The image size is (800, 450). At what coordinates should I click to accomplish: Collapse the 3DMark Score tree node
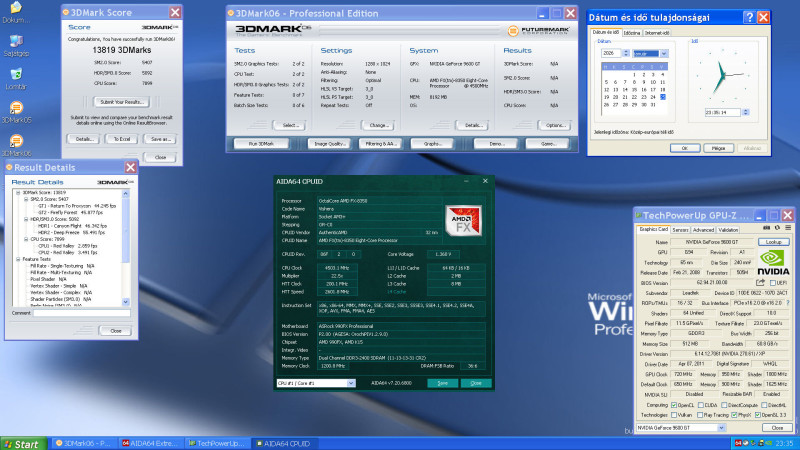pyautogui.click(x=18, y=193)
